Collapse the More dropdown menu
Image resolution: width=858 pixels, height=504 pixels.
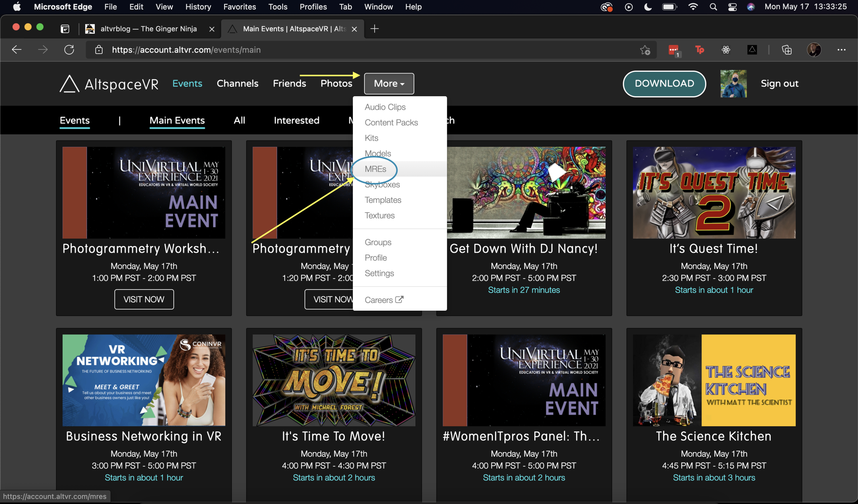[x=389, y=84]
